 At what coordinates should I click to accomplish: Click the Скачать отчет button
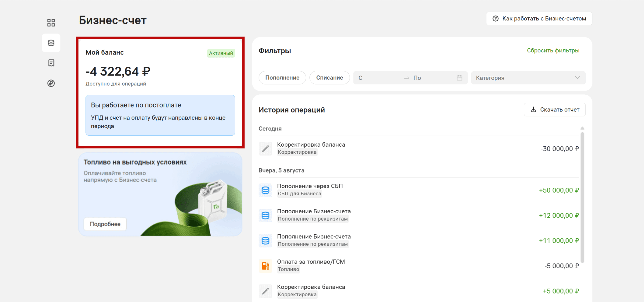(x=555, y=109)
